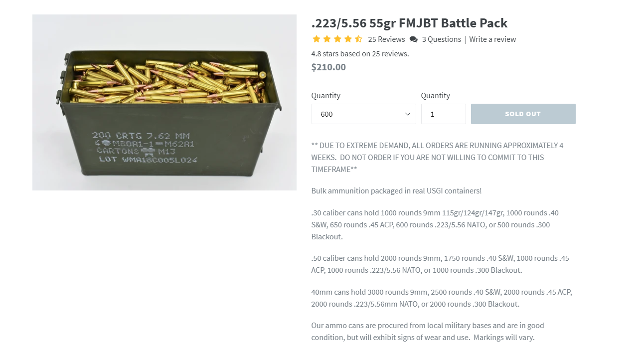This screenshot has width=644, height=355.
Task: Click the $210.00 price text
Action: click(x=328, y=67)
